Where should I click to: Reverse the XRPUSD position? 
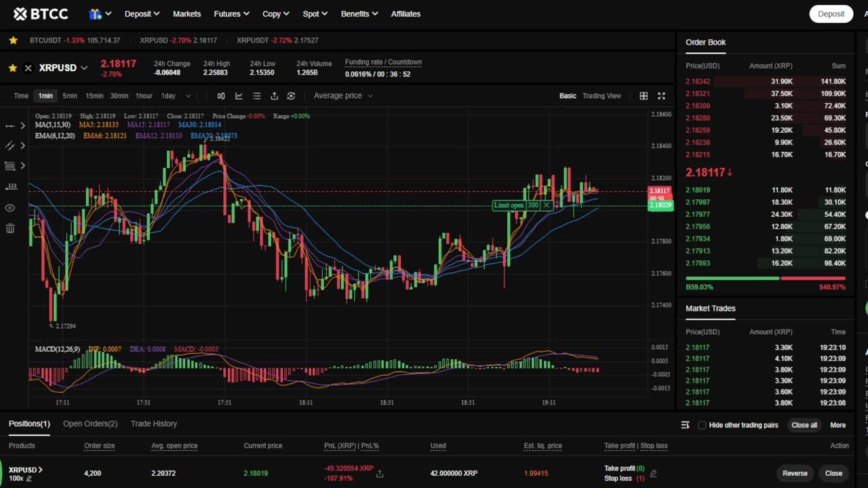[795, 473]
